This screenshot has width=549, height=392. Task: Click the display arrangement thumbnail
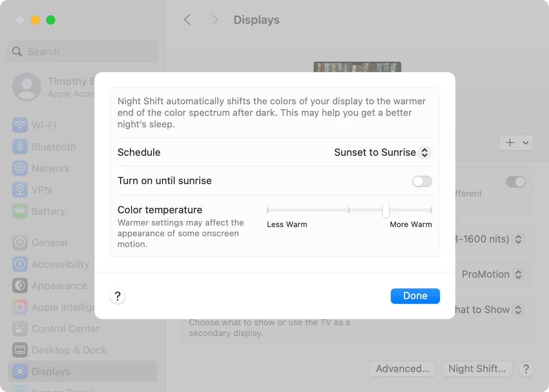click(357, 67)
